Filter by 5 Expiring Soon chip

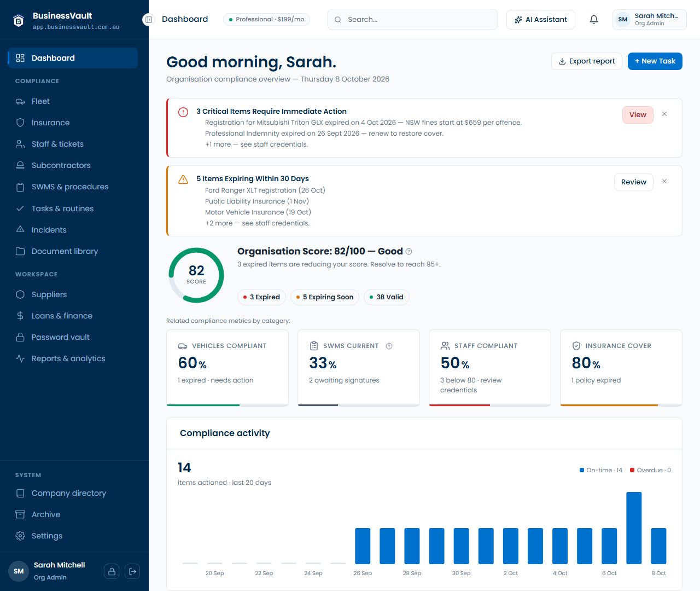click(325, 297)
